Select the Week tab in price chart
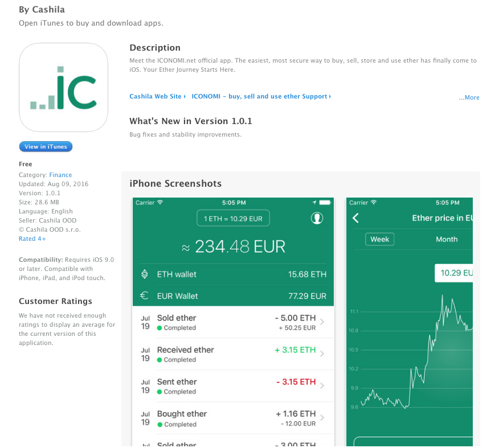 point(379,239)
